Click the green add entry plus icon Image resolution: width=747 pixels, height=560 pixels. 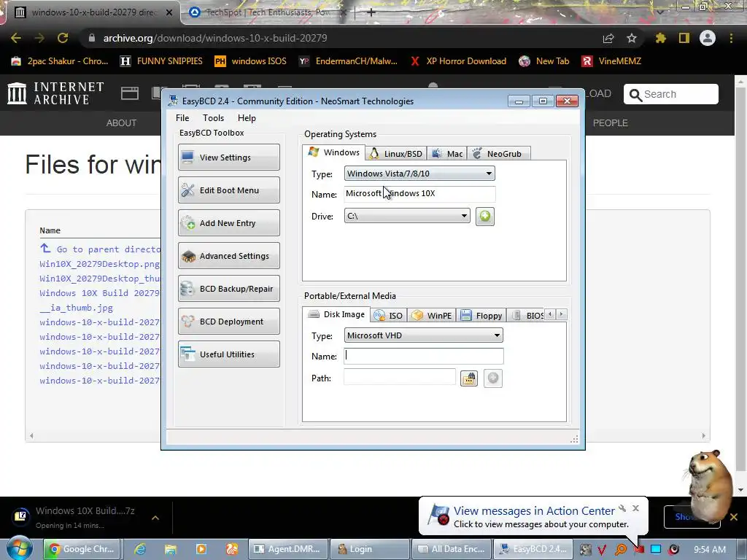484,216
